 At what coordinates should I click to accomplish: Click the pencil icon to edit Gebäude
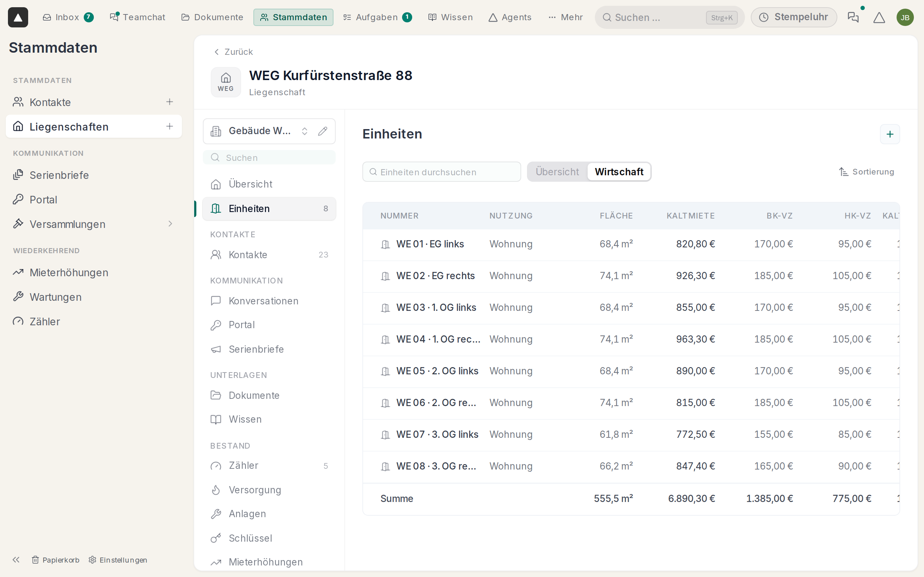(323, 131)
